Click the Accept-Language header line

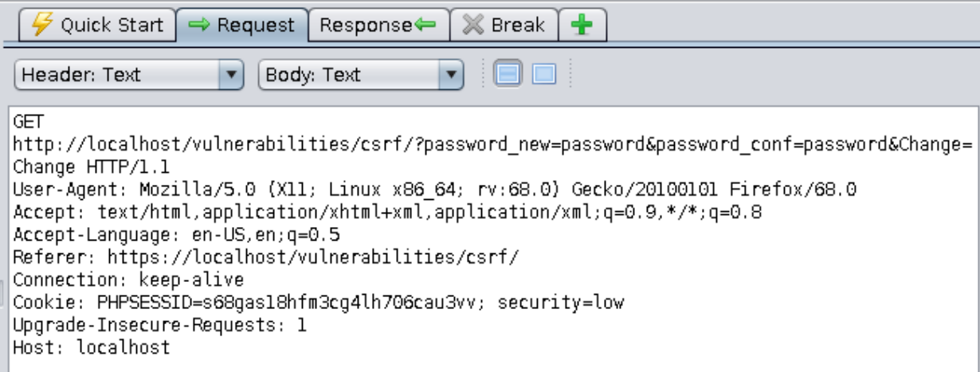click(x=177, y=235)
